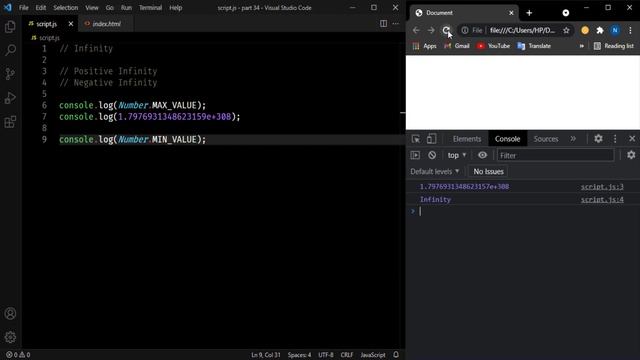
Task: Change encoding via UTF-8 status item
Action: (x=326, y=355)
